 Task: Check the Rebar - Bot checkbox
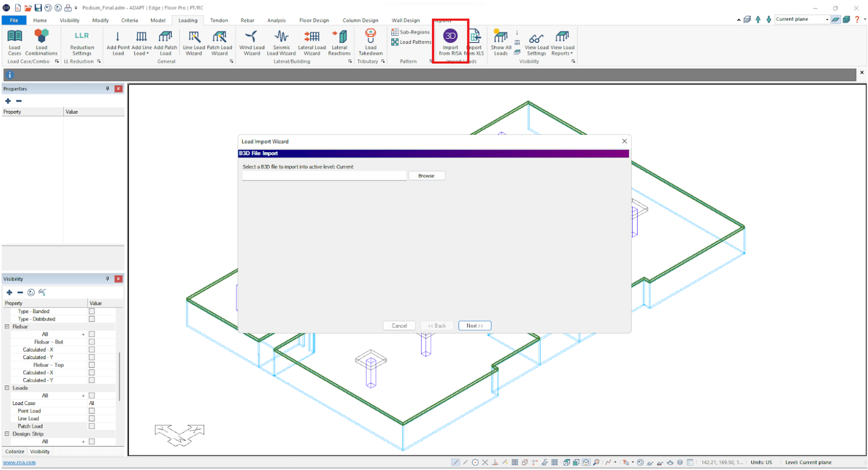[91, 342]
